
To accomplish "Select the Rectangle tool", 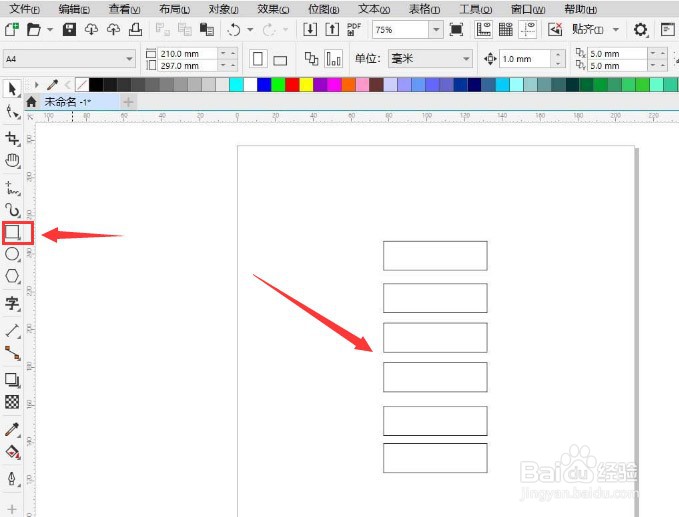I will coord(12,233).
